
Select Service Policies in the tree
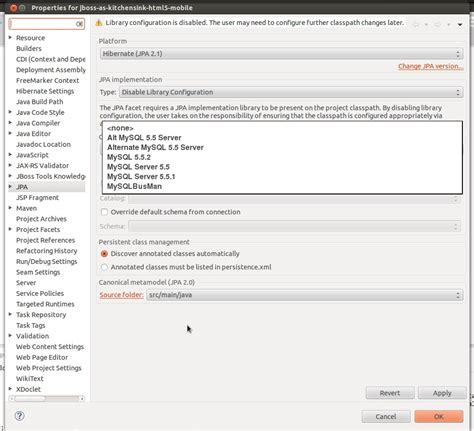(40, 294)
